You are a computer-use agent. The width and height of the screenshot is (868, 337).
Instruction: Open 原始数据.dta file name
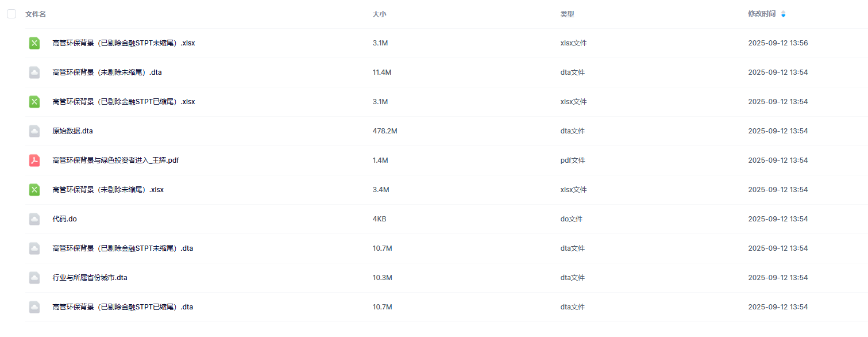point(72,131)
